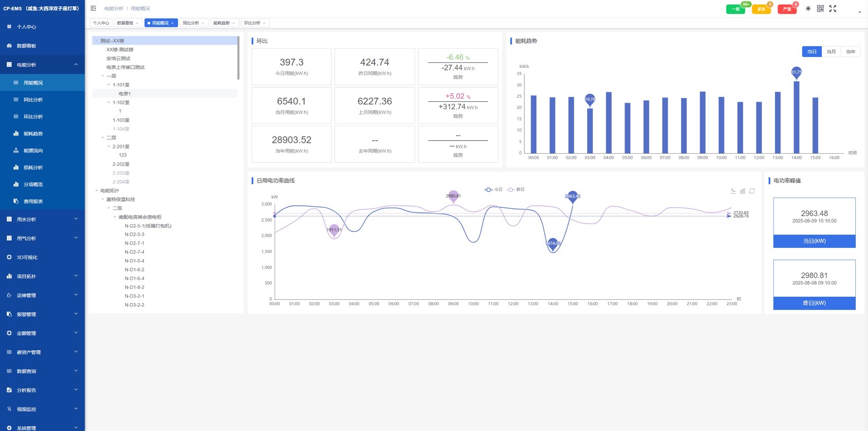This screenshot has width=868, height=431.
Task: Toggle the sun theme icon
Action: pyautogui.click(x=808, y=9)
